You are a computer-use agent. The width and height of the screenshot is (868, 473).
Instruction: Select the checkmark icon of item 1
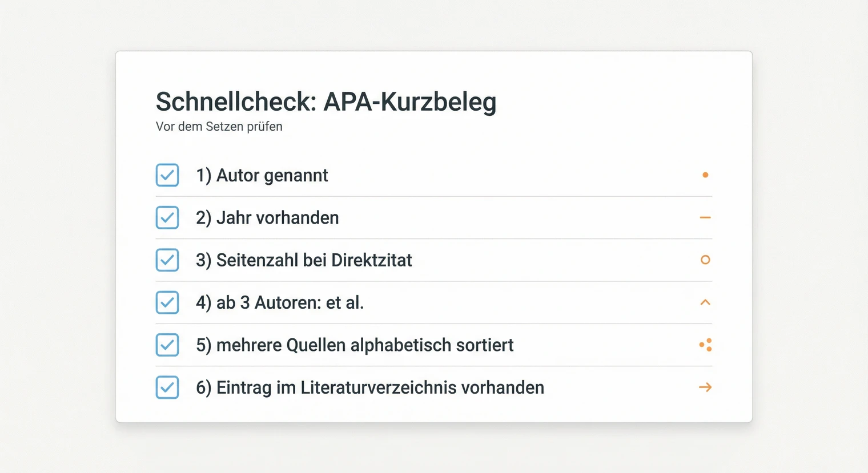coord(167,175)
